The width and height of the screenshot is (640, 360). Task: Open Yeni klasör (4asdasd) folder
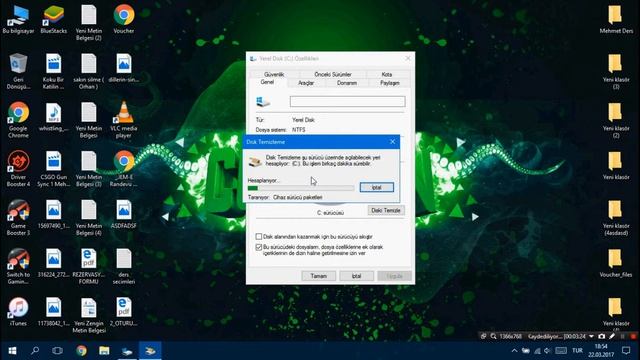coord(616,218)
